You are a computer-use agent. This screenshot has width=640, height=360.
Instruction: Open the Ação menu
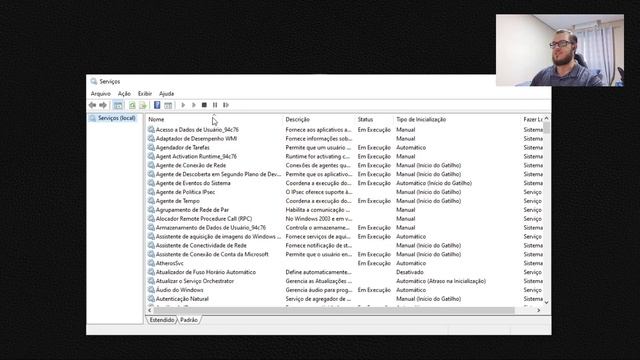(124, 93)
